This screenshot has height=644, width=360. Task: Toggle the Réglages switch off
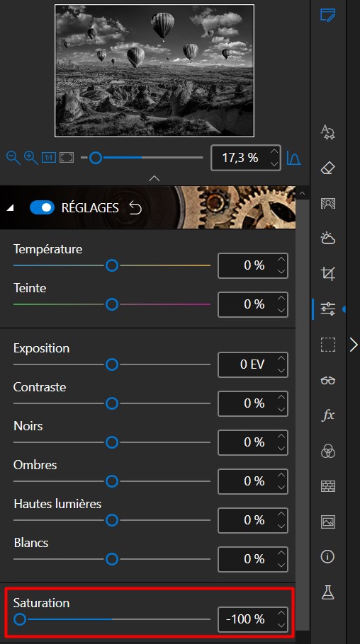tap(42, 208)
